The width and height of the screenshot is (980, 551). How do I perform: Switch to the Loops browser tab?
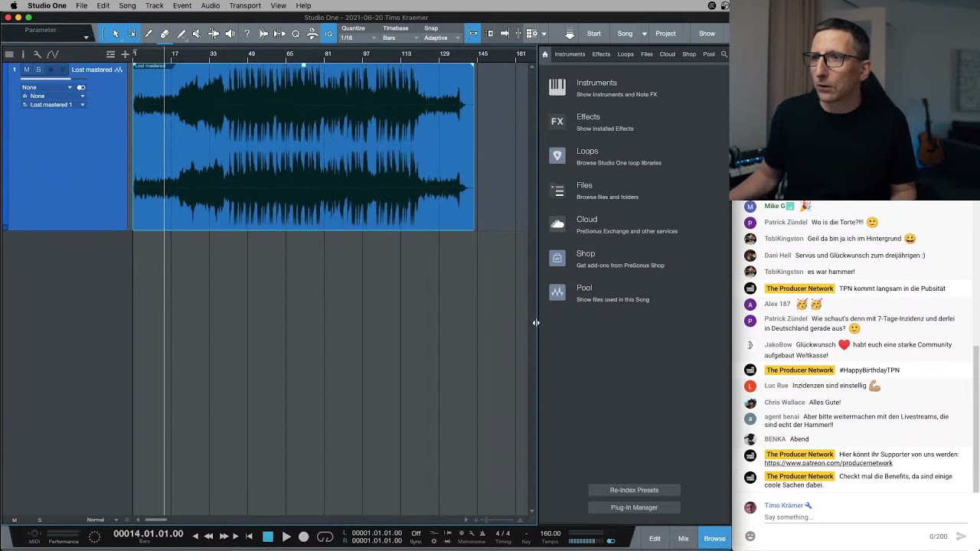[626, 54]
